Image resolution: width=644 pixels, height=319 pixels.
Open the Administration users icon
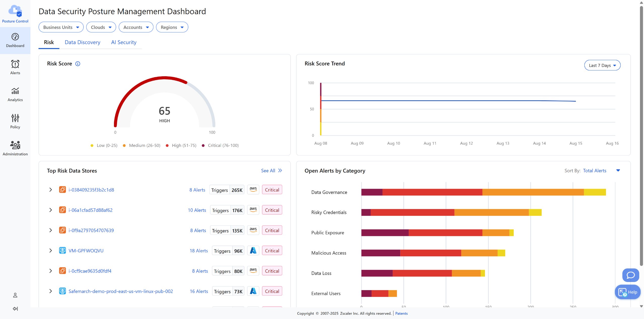pos(15,145)
